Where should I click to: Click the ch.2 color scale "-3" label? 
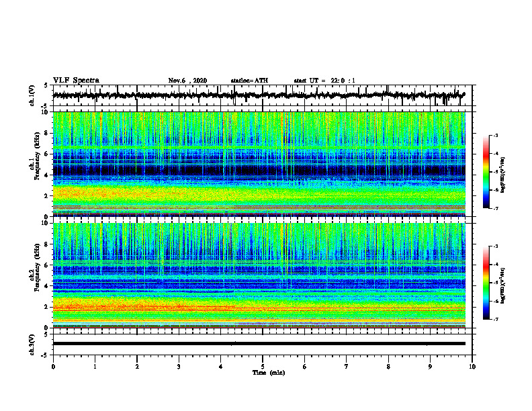pyautogui.click(x=496, y=246)
